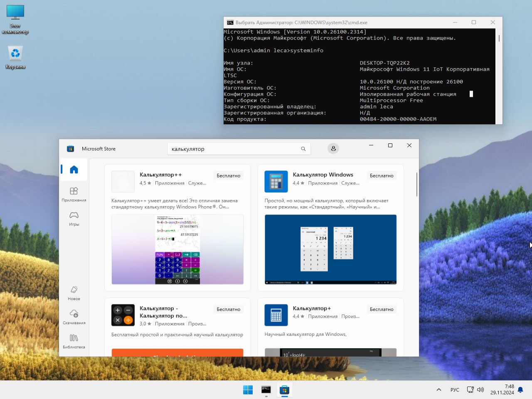Open Приложения section in Store sidebar

(x=74, y=194)
